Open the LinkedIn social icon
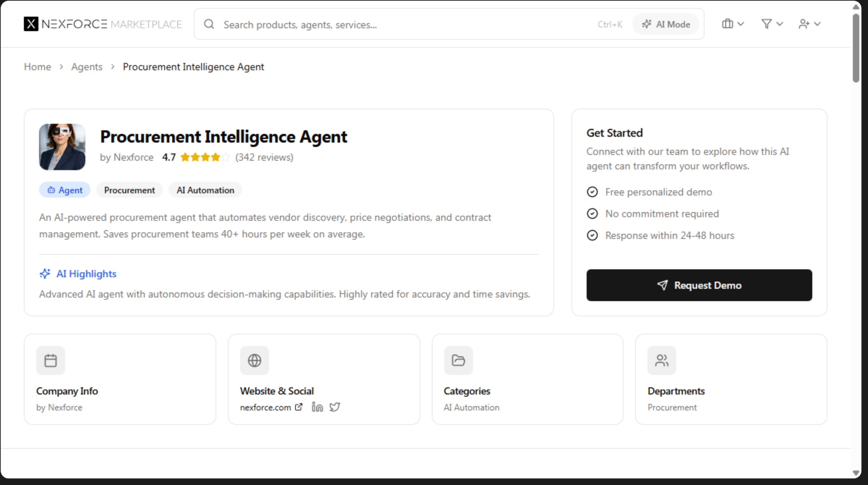This screenshot has width=868, height=485. [x=317, y=407]
